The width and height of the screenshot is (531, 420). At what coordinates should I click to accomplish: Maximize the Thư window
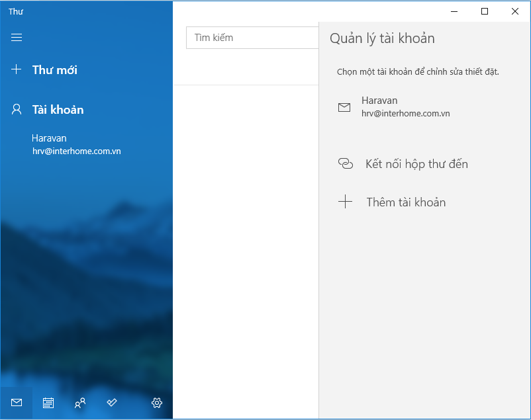[485, 11]
